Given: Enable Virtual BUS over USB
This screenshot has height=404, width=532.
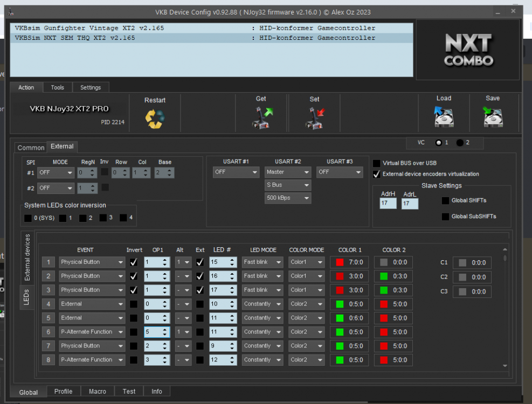Looking at the screenshot, I should tap(376, 163).
